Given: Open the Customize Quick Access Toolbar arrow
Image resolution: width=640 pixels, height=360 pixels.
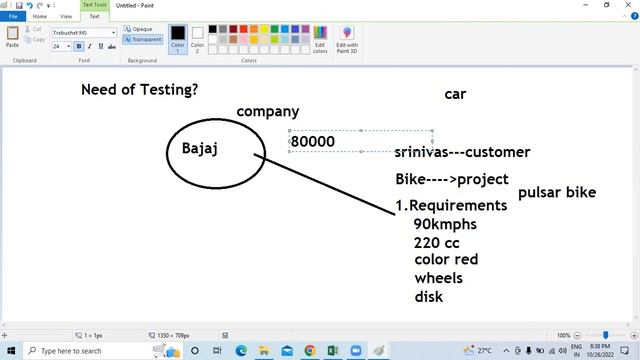Looking at the screenshot, I should (x=48, y=6).
